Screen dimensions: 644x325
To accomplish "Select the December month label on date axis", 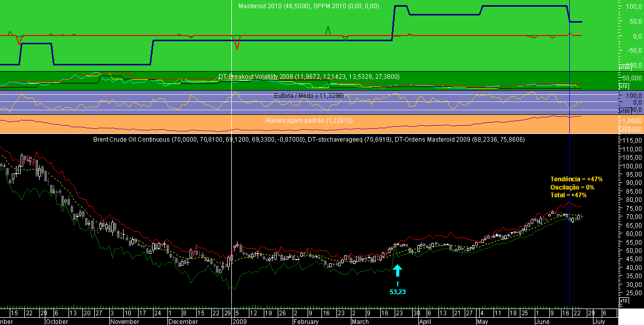I will [183, 321].
